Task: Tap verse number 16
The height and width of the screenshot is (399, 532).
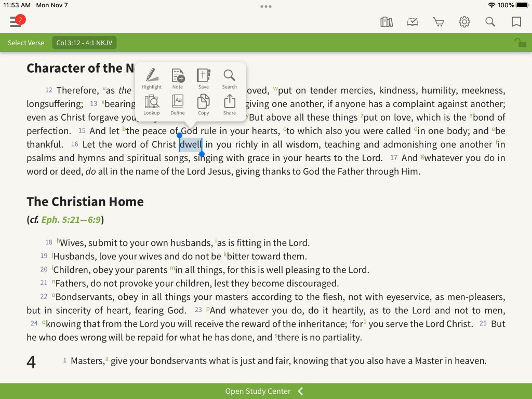Action: point(75,144)
